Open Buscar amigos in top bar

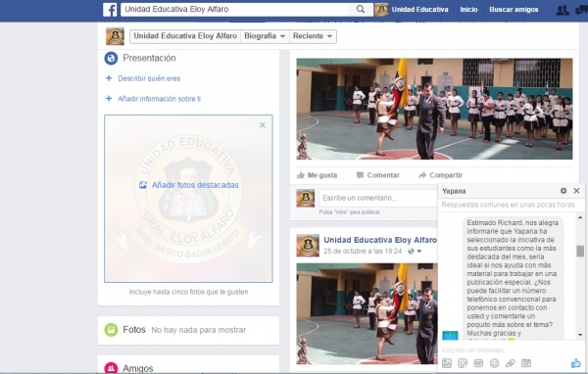point(514,10)
